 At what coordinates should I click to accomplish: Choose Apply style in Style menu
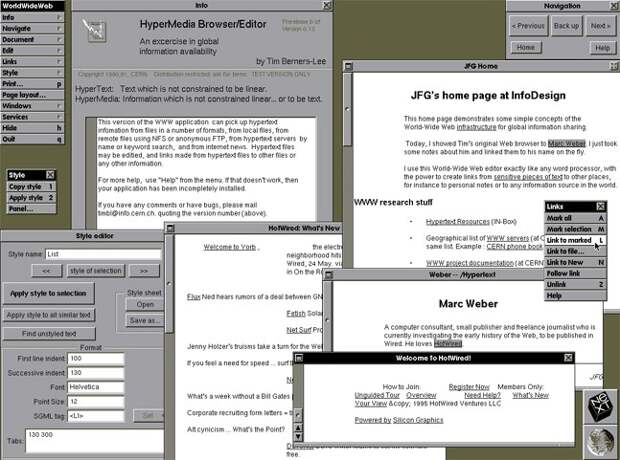[x=31, y=197]
